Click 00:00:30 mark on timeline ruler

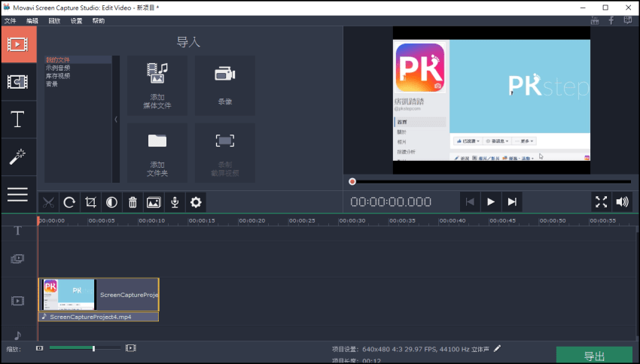pos(352,220)
